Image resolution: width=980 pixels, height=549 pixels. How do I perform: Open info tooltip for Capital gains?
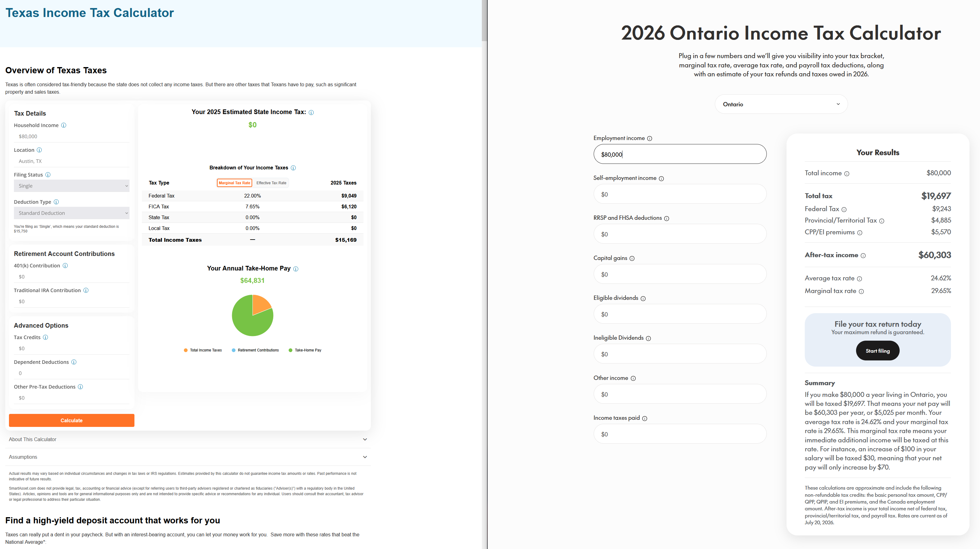(x=632, y=258)
